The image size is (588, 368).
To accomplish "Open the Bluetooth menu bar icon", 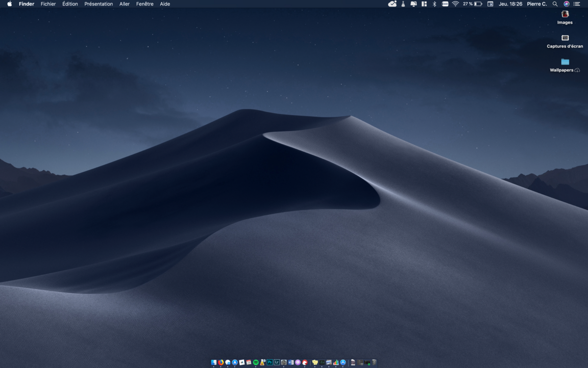I will 434,4.
